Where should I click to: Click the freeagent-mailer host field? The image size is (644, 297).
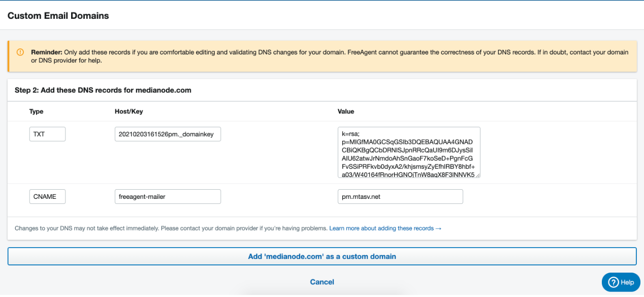pyautogui.click(x=168, y=196)
